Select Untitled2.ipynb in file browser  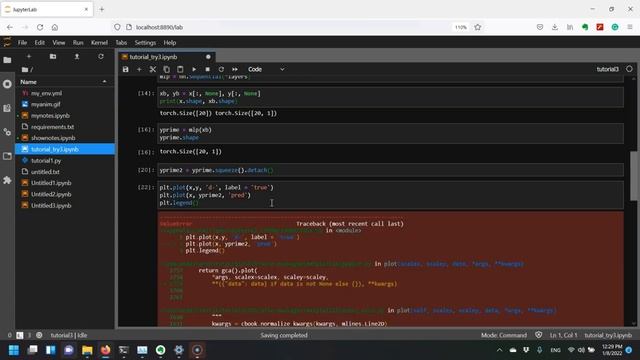[x=65, y=194]
